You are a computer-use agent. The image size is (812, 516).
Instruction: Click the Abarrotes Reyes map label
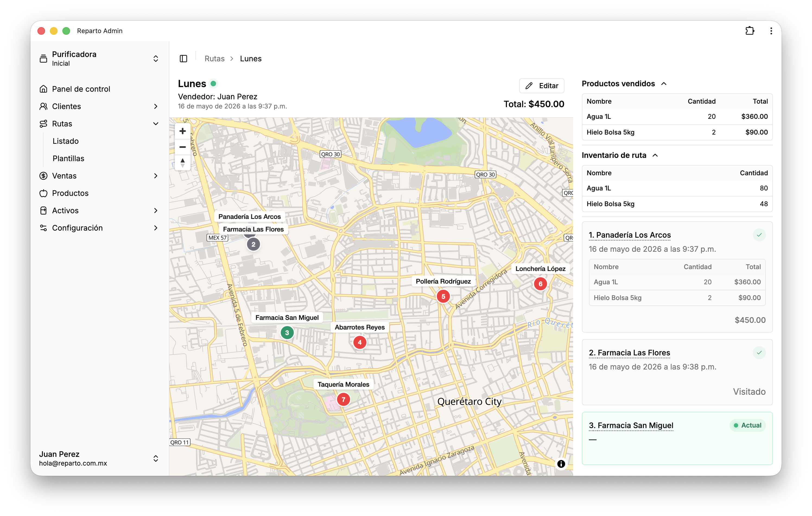point(360,328)
